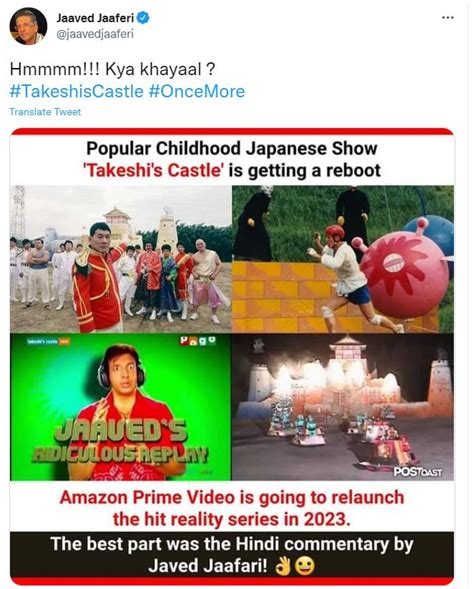Viewport: 474px width, 589px height.
Task: Click the Amazon Prime Video relaunch caption
Action: pyautogui.click(x=232, y=508)
